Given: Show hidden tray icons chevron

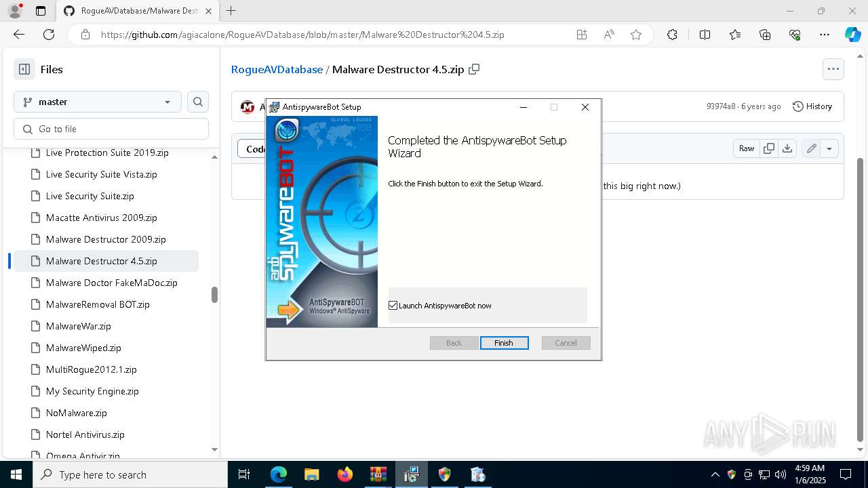Looking at the screenshot, I should (715, 474).
